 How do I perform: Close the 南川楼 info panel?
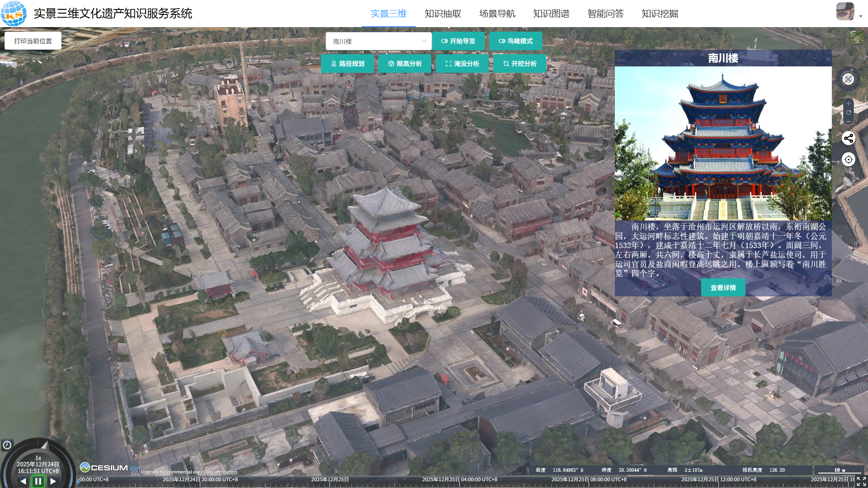tap(828, 59)
